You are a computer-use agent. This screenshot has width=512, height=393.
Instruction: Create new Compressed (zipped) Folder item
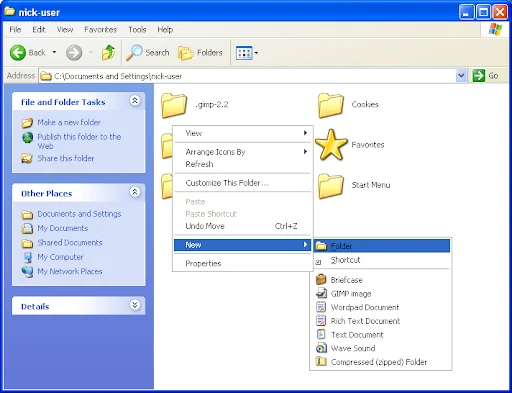(382, 362)
